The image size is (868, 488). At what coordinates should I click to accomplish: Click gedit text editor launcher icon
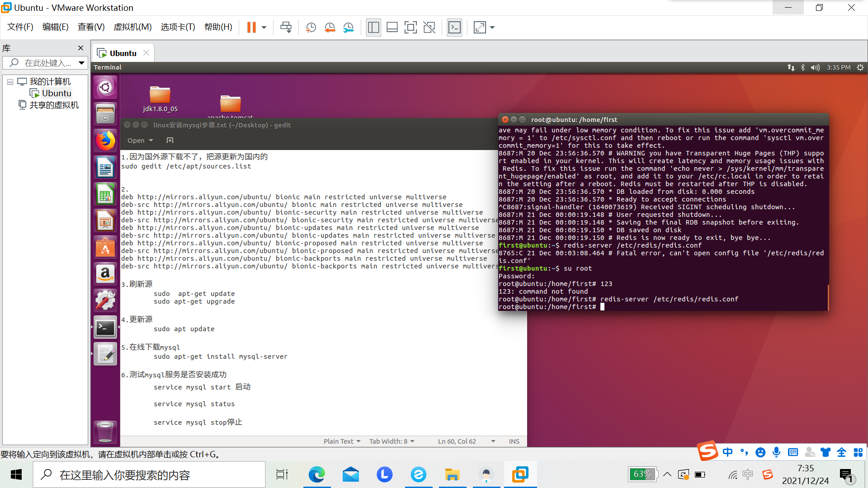pyautogui.click(x=105, y=354)
